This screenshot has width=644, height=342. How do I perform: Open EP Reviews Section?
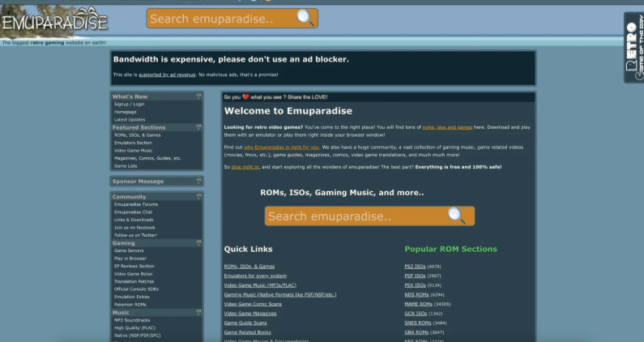[x=134, y=266]
